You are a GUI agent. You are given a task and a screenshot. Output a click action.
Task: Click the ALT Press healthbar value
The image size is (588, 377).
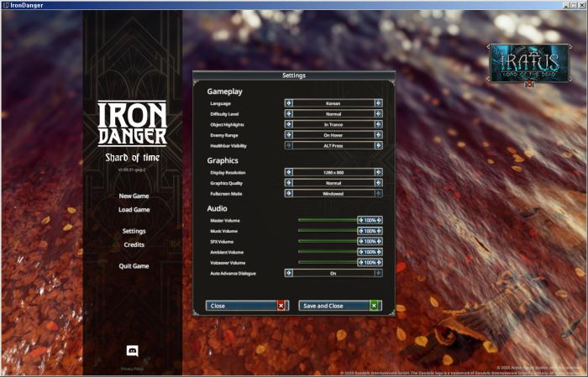point(333,145)
